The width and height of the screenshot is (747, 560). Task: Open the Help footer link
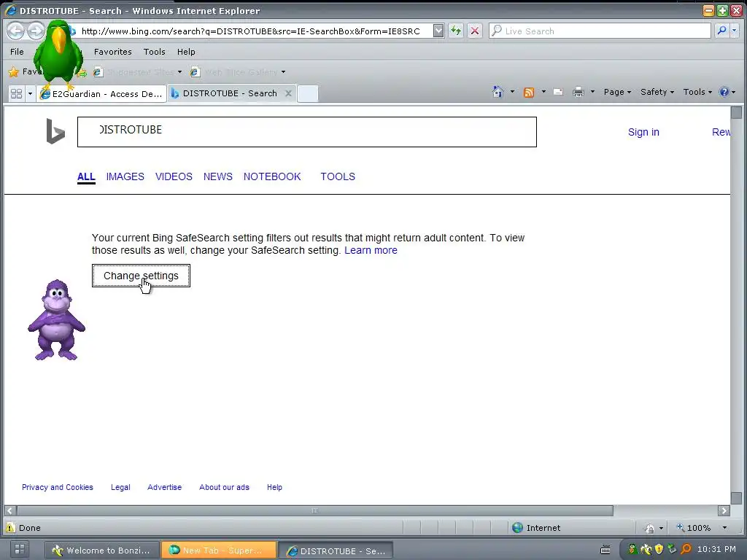(x=274, y=487)
